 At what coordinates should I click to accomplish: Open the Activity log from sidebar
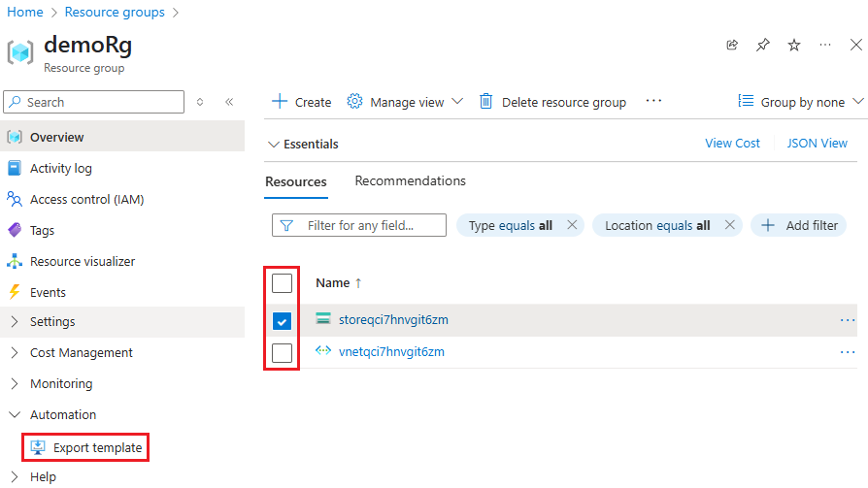tap(60, 168)
